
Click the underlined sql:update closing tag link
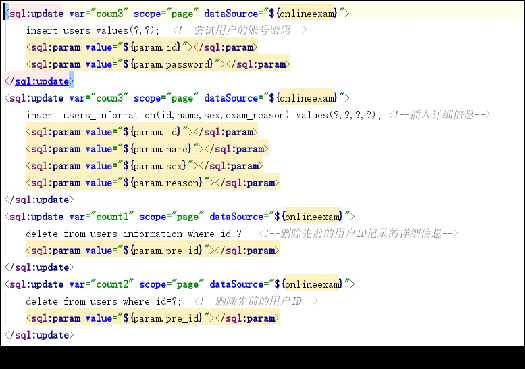click(x=42, y=81)
